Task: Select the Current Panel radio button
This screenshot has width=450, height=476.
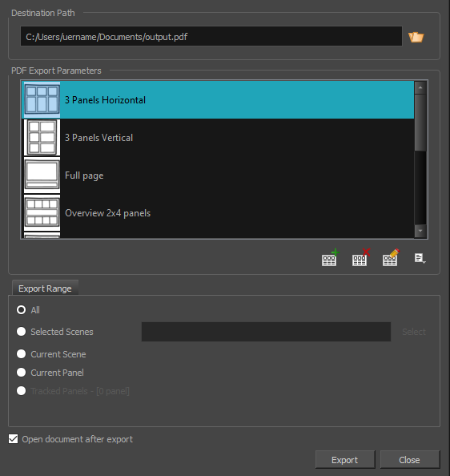Action: click(22, 373)
